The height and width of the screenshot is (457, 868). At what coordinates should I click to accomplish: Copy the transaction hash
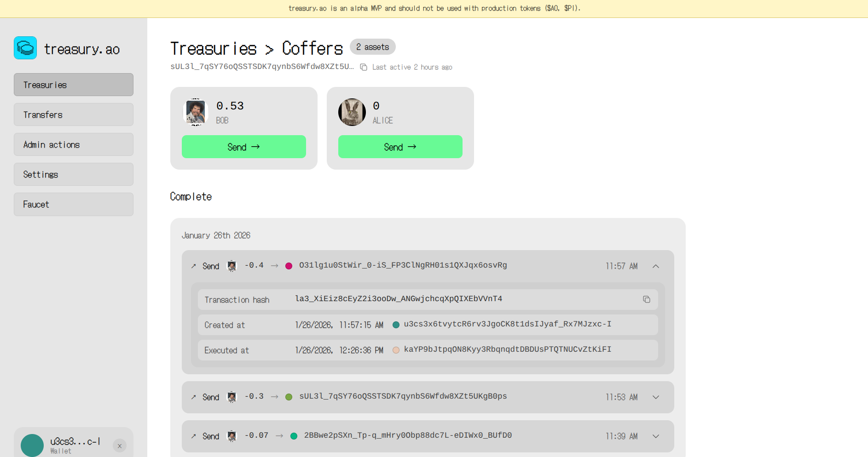646,299
